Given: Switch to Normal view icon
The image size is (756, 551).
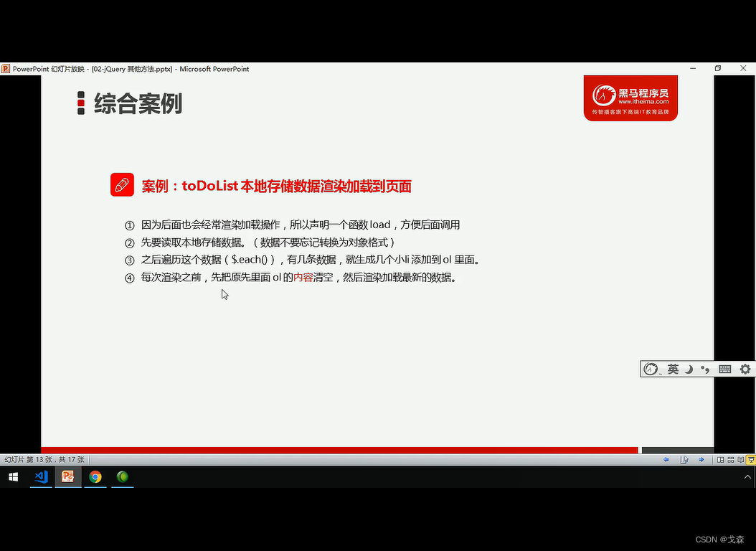Looking at the screenshot, I should [x=720, y=459].
